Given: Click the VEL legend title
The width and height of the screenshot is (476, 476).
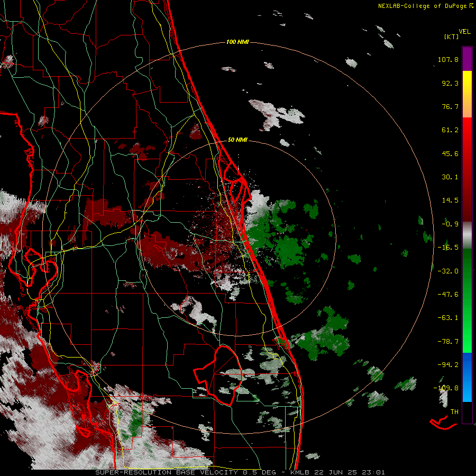Looking at the screenshot, I should pos(464,32).
